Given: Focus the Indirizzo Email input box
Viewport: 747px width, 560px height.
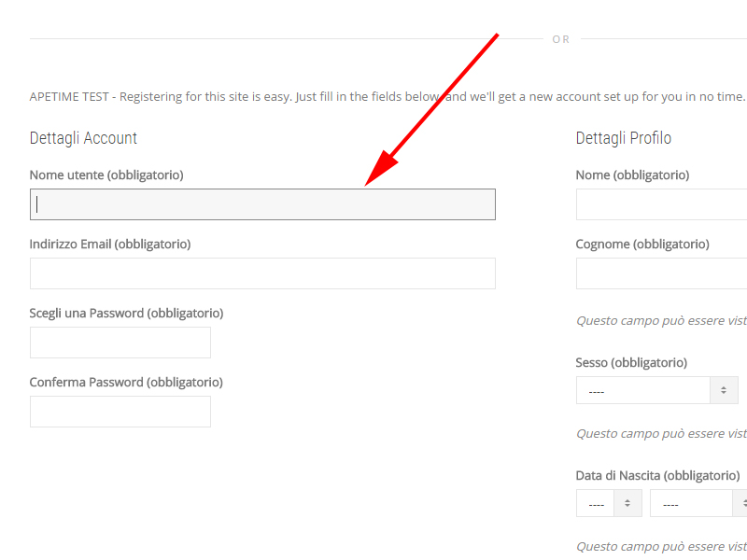Looking at the screenshot, I should click(262, 273).
